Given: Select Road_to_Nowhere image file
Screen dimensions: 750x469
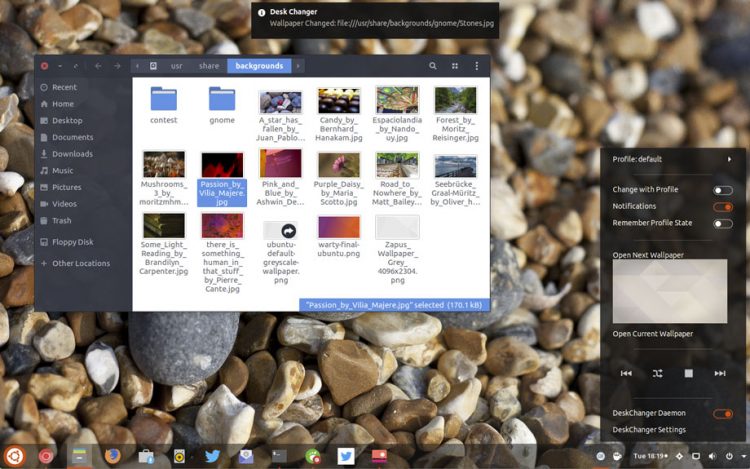Looking at the screenshot, I should (x=397, y=165).
